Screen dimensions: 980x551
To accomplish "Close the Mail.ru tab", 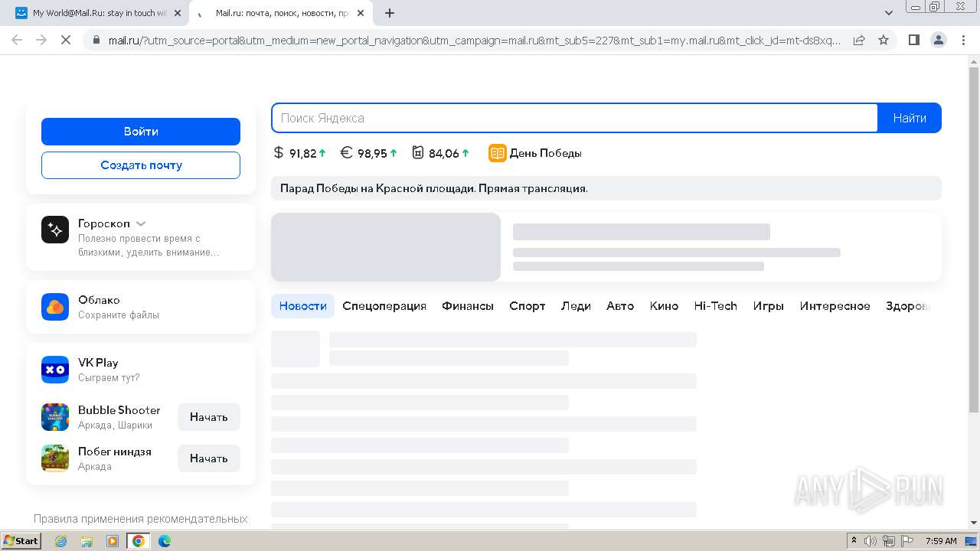I will (x=361, y=13).
